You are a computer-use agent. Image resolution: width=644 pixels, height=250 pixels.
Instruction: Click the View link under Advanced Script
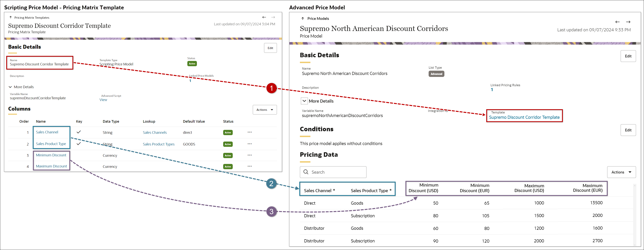coord(103,99)
